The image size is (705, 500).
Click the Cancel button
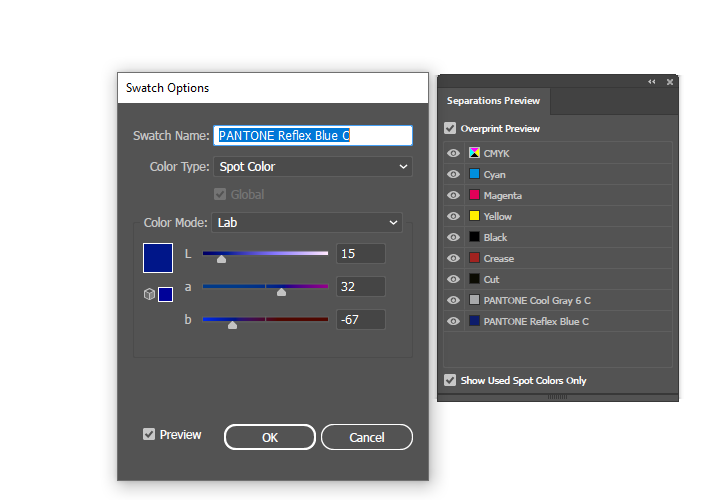[x=367, y=437]
